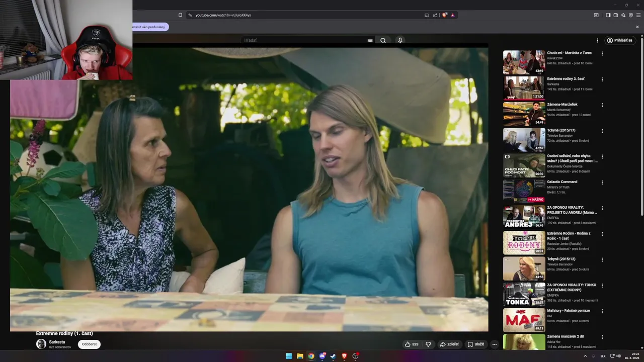The width and height of the screenshot is (644, 362).
Task: Open options menu for Tchyně (2015/12)
Action: pos(602,259)
